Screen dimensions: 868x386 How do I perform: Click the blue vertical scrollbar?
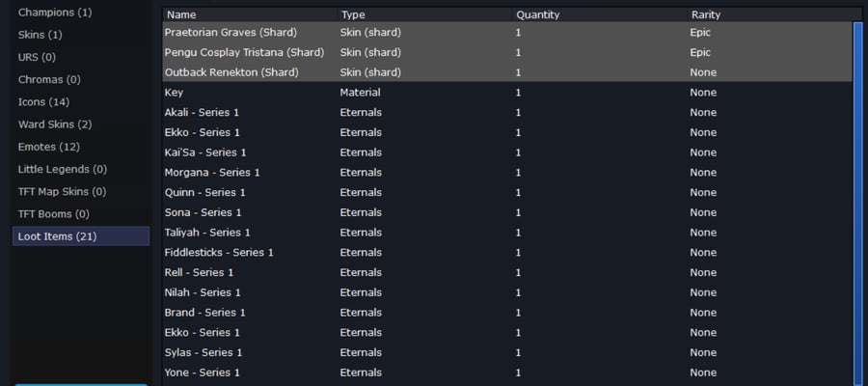857,204
